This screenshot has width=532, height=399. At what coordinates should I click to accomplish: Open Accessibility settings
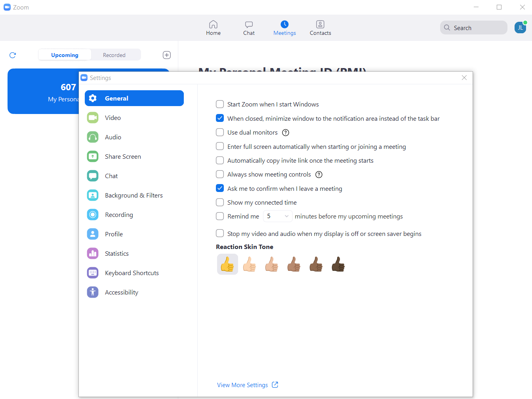(x=134, y=292)
